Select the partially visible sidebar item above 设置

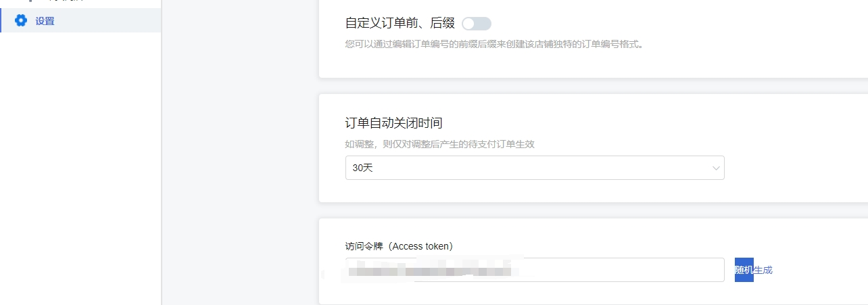pyautogui.click(x=80, y=2)
